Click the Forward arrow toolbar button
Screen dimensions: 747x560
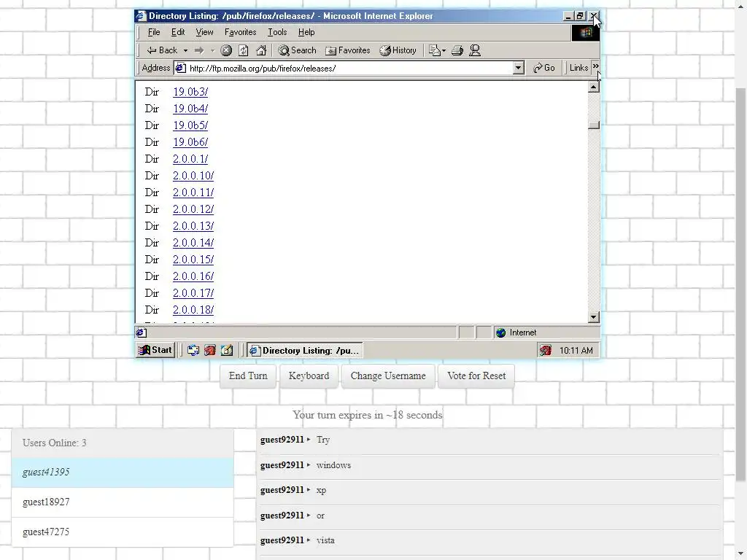click(x=199, y=50)
